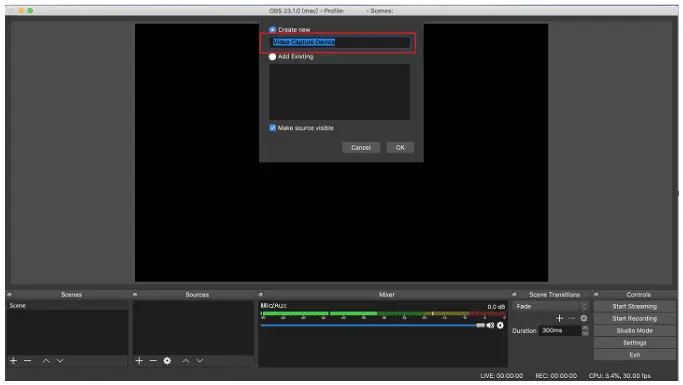Undock the Sources panel icon
The width and height of the screenshot is (683, 385).
click(x=135, y=294)
